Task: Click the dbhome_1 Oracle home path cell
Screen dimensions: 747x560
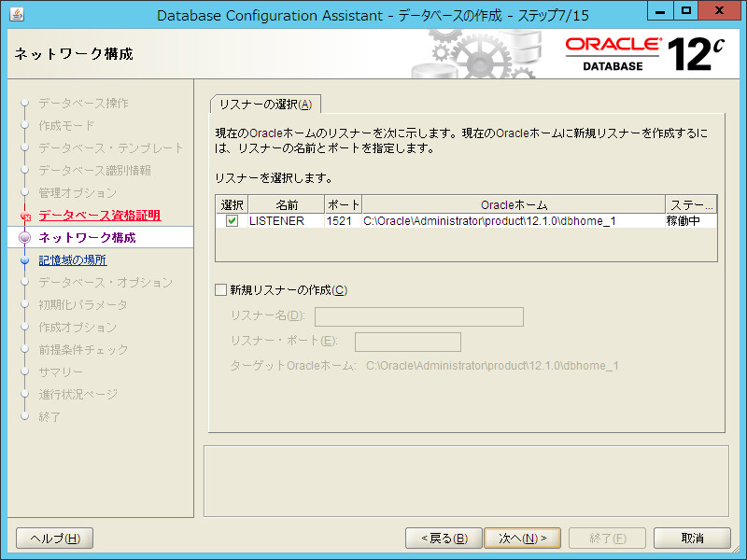Action: point(514,221)
